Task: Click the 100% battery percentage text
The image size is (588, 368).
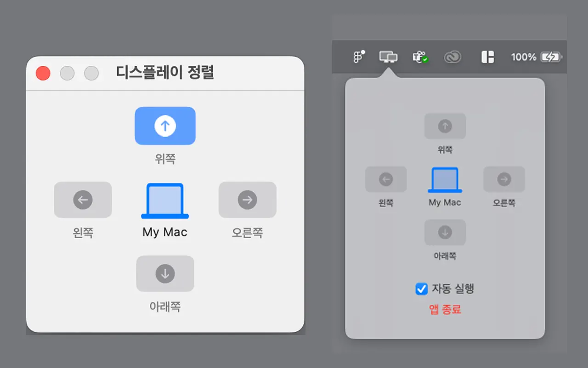Action: (x=523, y=57)
